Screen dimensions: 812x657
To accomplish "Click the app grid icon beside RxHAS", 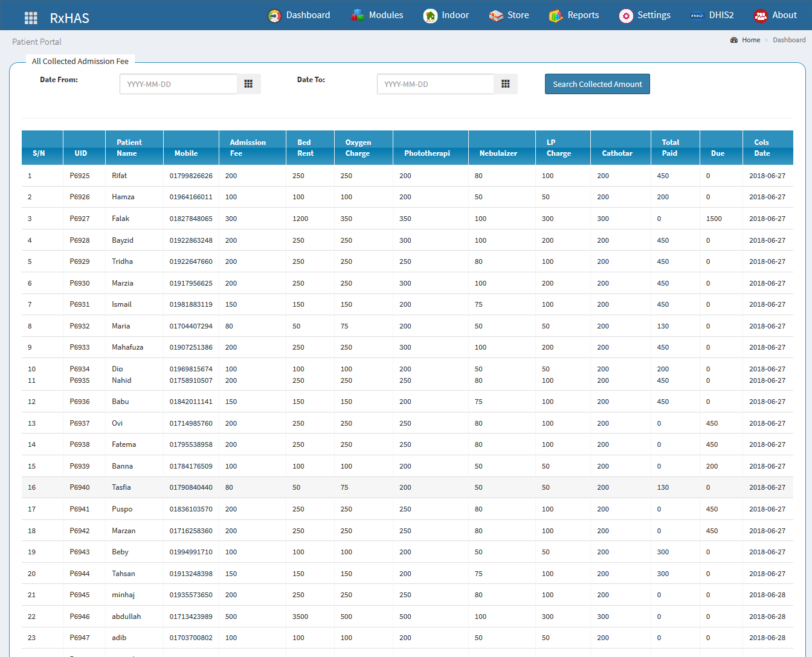I will [x=31, y=18].
